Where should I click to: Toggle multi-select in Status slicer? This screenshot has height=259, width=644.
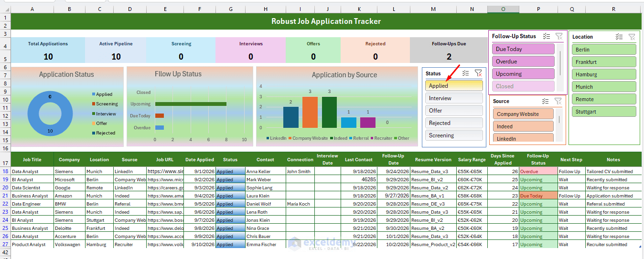pos(466,73)
